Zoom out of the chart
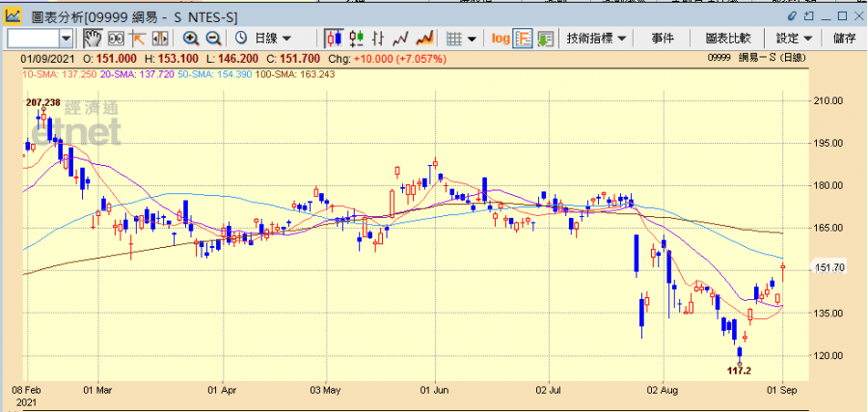Viewport: 868px width, 412px height. tap(213, 39)
